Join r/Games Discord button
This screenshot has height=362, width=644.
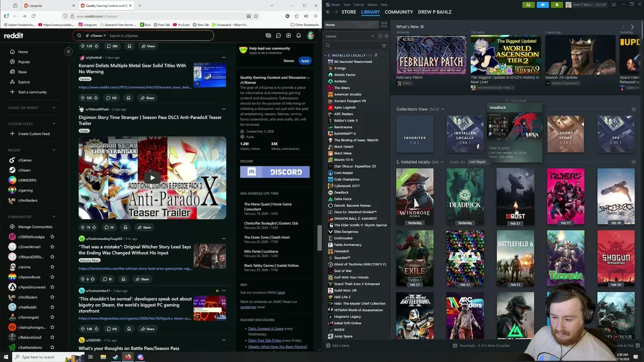(275, 172)
